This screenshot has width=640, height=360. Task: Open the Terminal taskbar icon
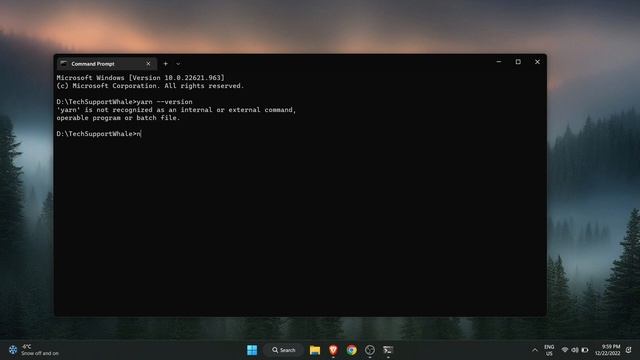388,350
